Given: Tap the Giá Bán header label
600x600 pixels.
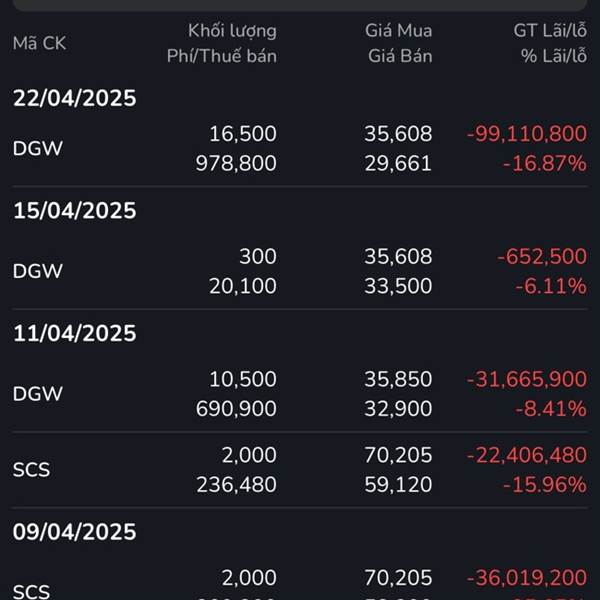Looking at the screenshot, I should pos(399,56).
